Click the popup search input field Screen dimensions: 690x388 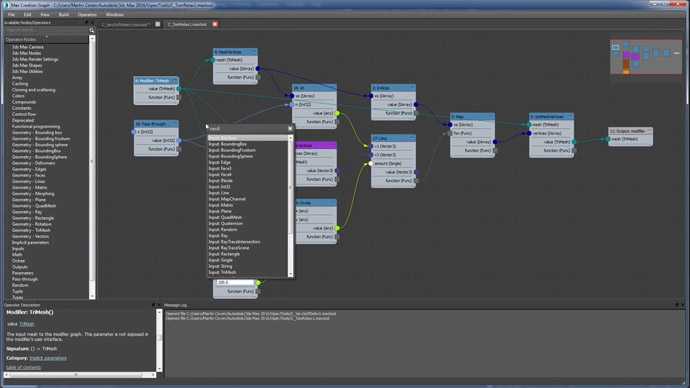247,128
